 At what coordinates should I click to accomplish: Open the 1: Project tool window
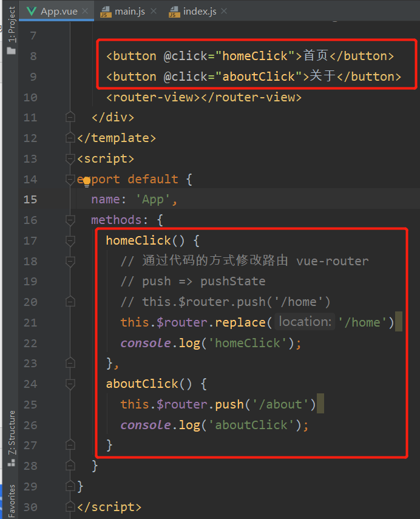(x=12, y=24)
